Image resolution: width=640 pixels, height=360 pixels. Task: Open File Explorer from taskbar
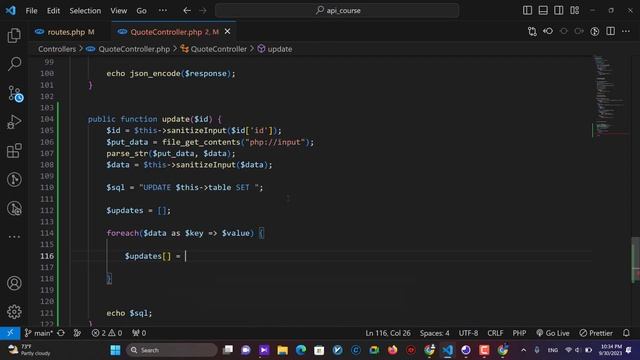point(282,350)
